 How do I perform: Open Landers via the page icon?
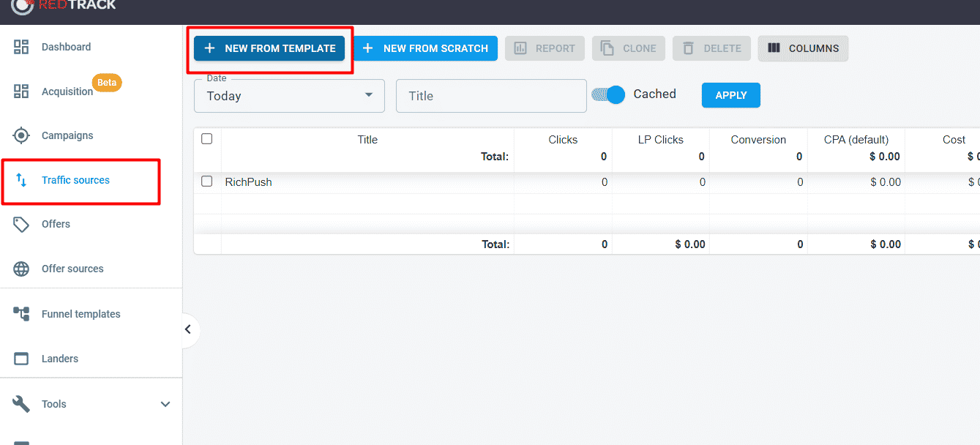[21, 358]
